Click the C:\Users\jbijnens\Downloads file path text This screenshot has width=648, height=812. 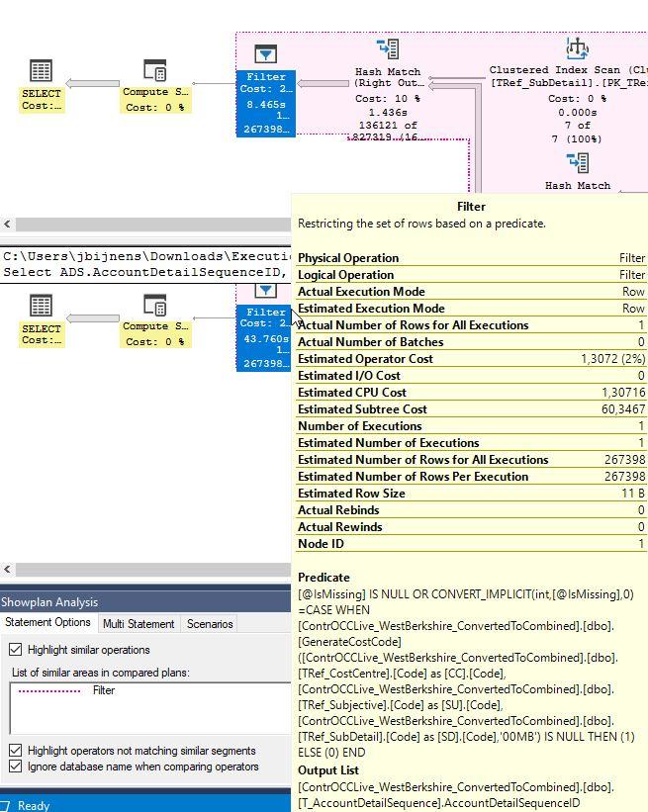(147, 256)
